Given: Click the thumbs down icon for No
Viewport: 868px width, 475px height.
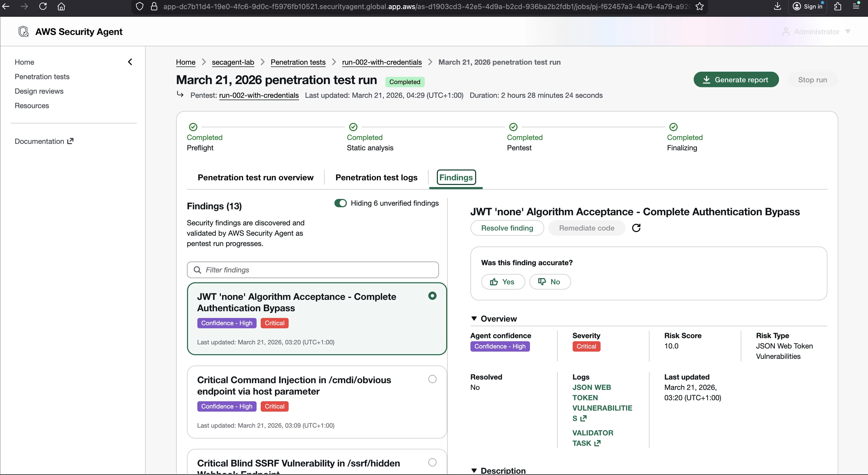Looking at the screenshot, I should [x=542, y=282].
